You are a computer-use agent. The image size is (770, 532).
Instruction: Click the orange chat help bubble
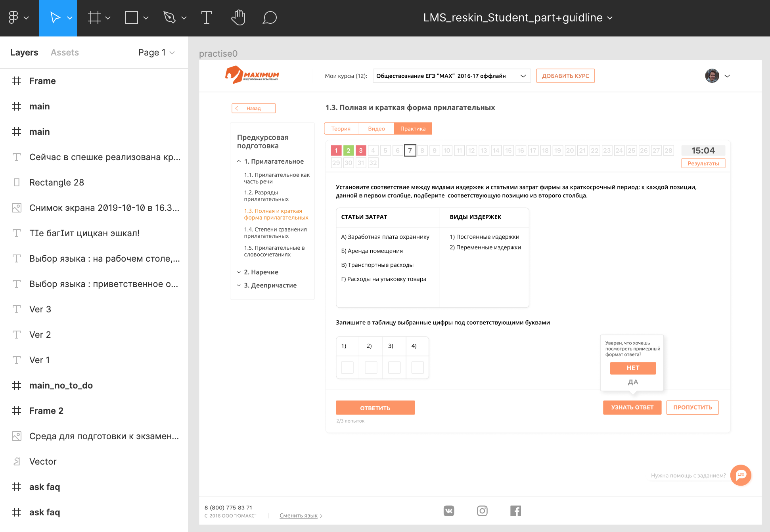pos(741,475)
